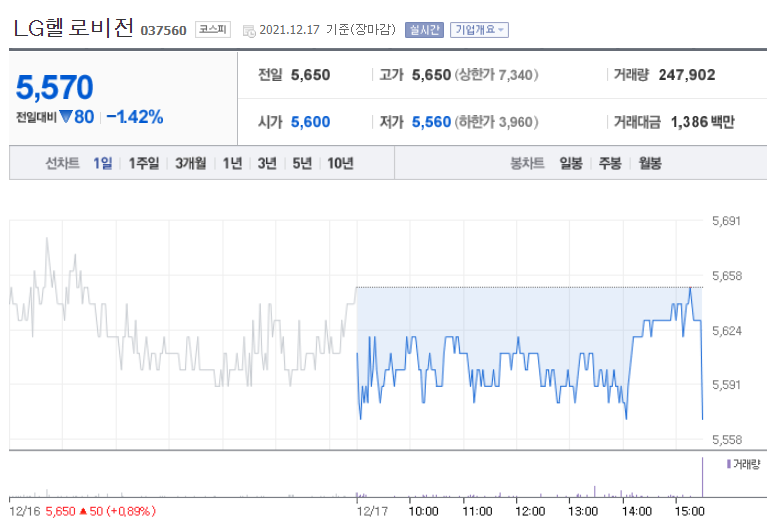Screen dimensions: 767x527
Task: Click the 상한가 7,340 text
Action: pyautogui.click(x=496, y=75)
